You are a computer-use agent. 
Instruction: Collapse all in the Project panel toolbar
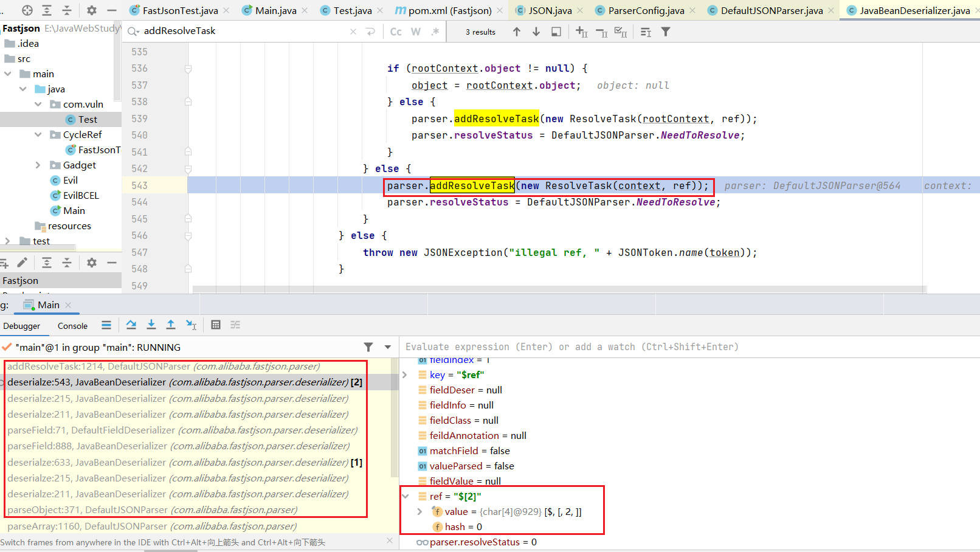point(67,10)
